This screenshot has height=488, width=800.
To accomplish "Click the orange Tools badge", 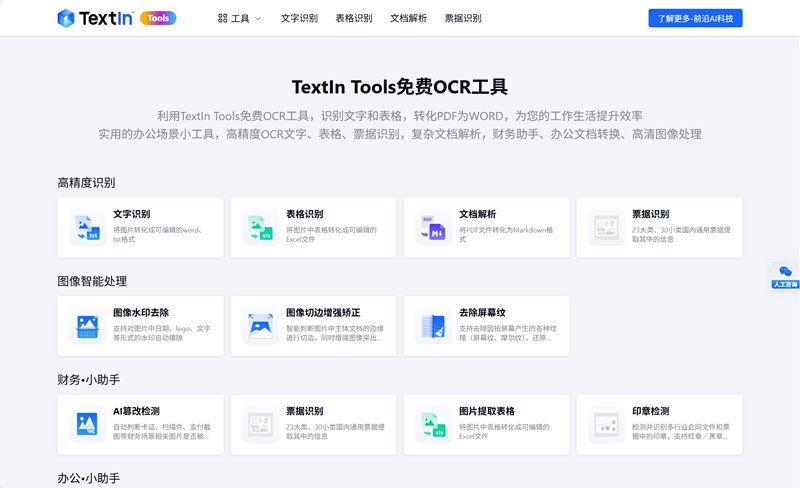I will [x=158, y=18].
